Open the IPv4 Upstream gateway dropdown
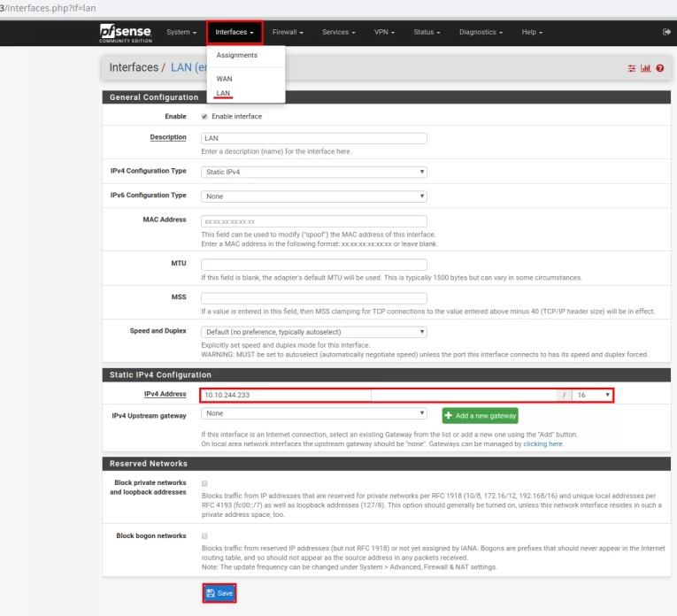The height and width of the screenshot is (616, 677). click(x=314, y=413)
